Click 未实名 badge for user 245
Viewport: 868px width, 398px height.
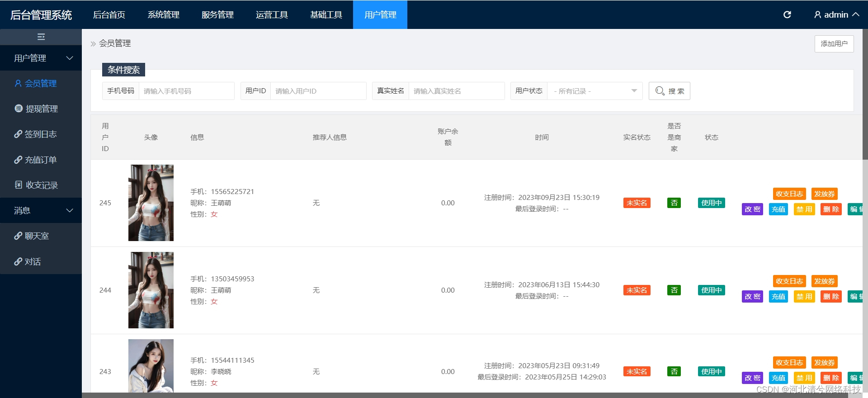637,203
